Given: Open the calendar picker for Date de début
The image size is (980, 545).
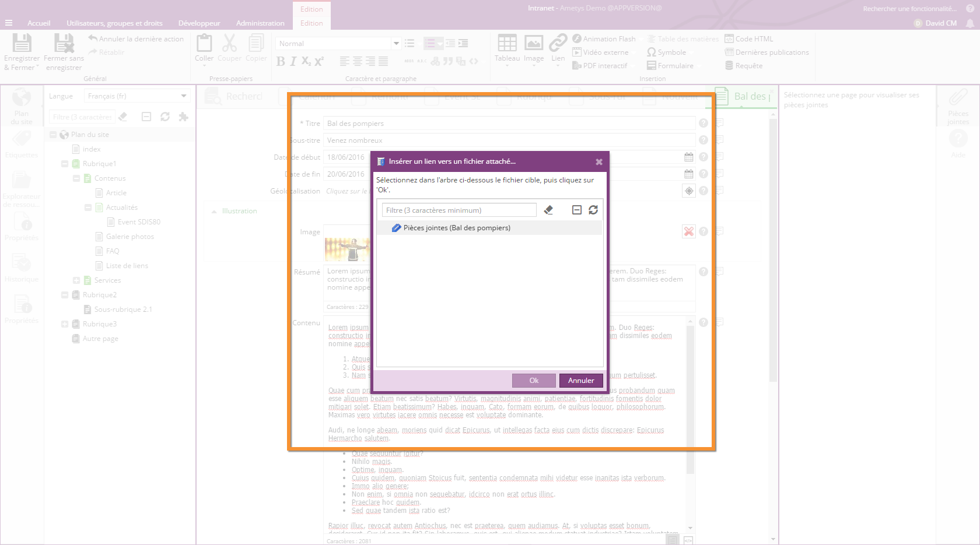Looking at the screenshot, I should pyautogui.click(x=689, y=157).
